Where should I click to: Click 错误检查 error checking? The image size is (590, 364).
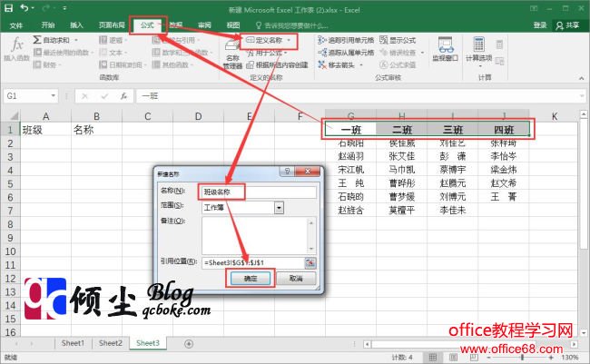click(x=398, y=53)
